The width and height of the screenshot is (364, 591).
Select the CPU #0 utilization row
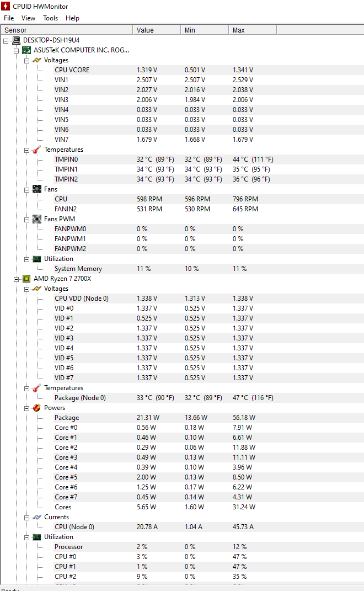[x=208, y=557]
